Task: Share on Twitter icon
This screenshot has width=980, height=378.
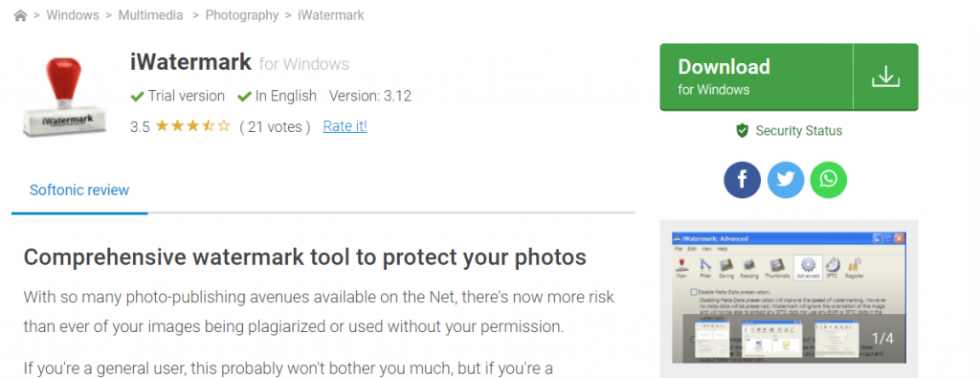Action: [x=786, y=180]
